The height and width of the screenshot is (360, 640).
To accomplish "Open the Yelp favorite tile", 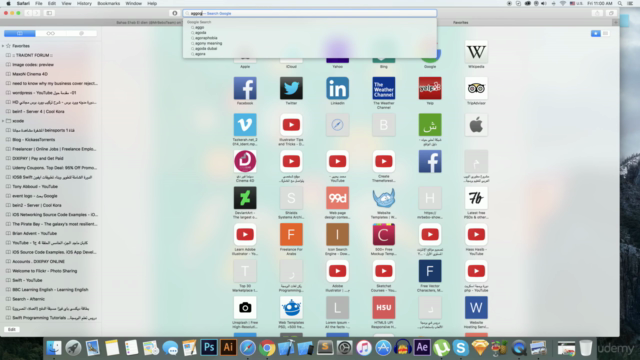I will click(430, 88).
